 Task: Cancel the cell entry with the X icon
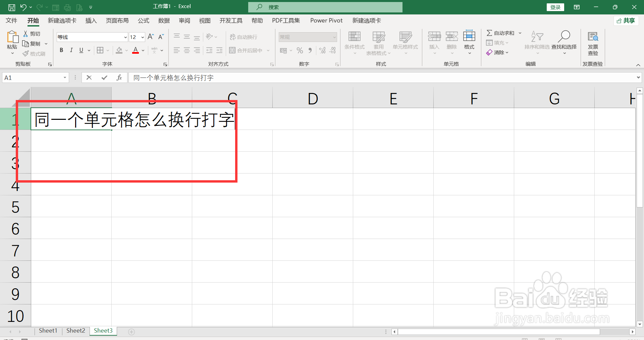(x=89, y=78)
